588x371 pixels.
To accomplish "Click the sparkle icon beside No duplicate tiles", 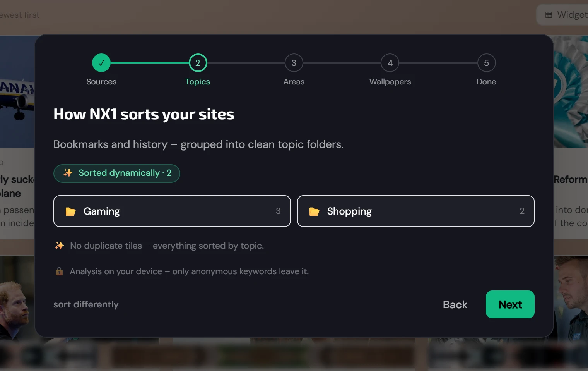I will pos(59,246).
